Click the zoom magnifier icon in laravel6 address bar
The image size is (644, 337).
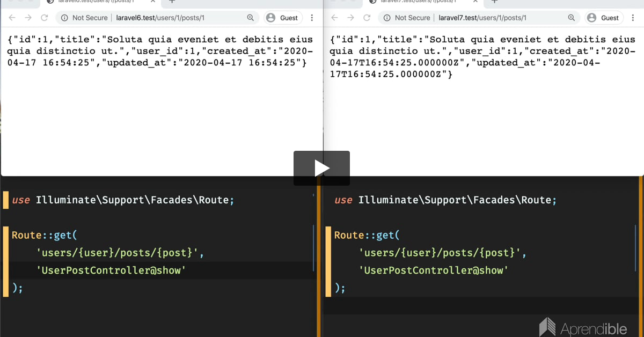(250, 18)
